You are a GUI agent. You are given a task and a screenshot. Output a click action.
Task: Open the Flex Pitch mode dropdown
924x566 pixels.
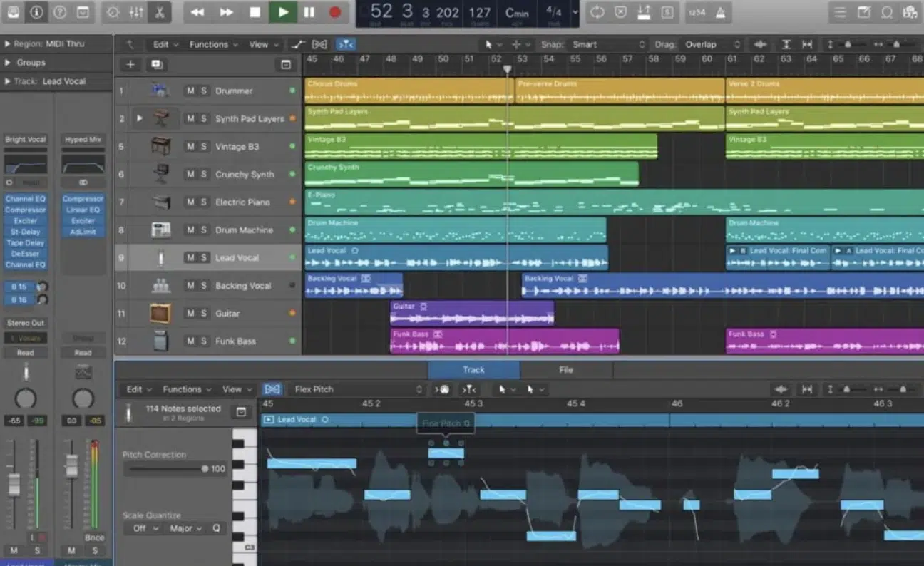358,389
